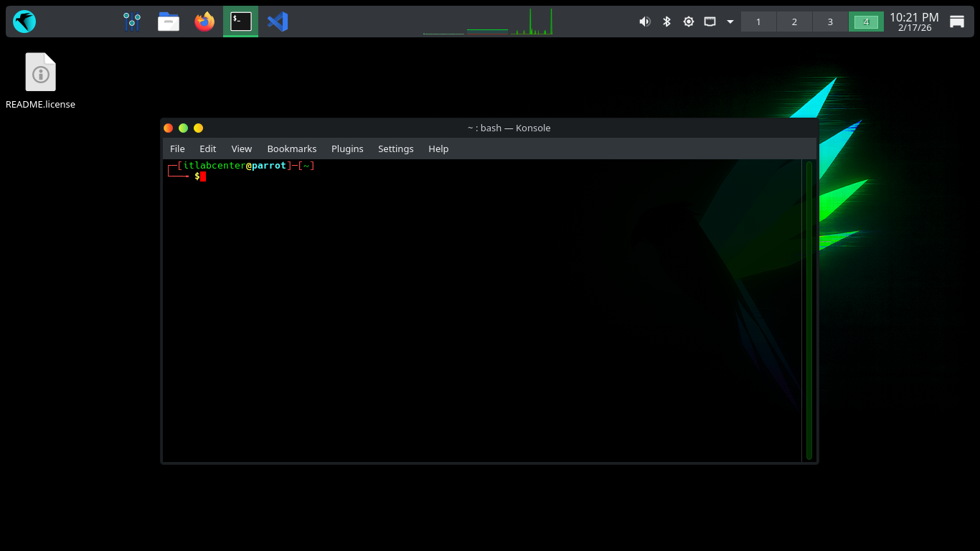This screenshot has height=551, width=980.
Task: Expand hidden system tray icons arrow
Action: tap(730, 22)
